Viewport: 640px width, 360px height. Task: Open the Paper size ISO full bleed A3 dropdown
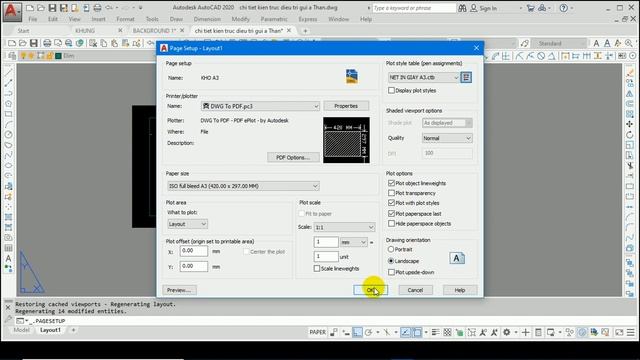pyautogui.click(x=243, y=186)
